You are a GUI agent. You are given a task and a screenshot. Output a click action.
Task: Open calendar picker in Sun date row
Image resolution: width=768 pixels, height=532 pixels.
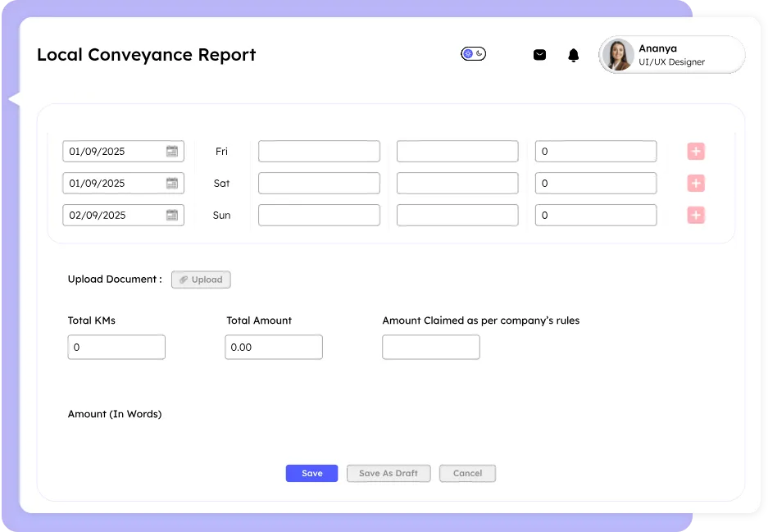172,216
